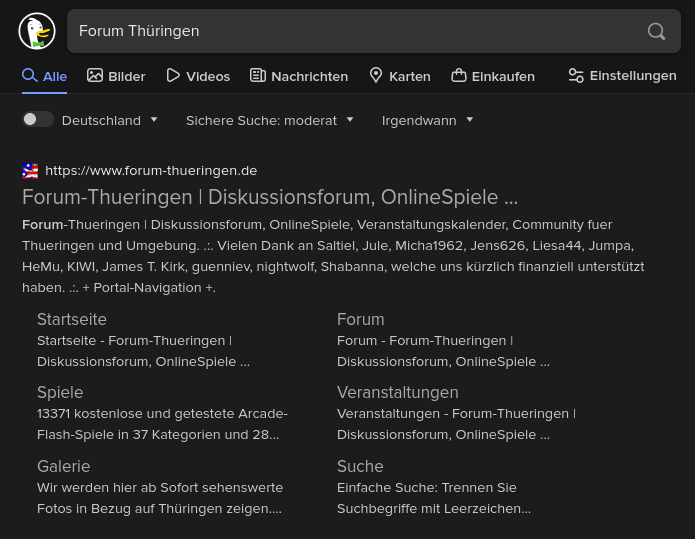This screenshot has width=695, height=539.
Task: Select the Karten map pin tab
Action: [x=400, y=76]
